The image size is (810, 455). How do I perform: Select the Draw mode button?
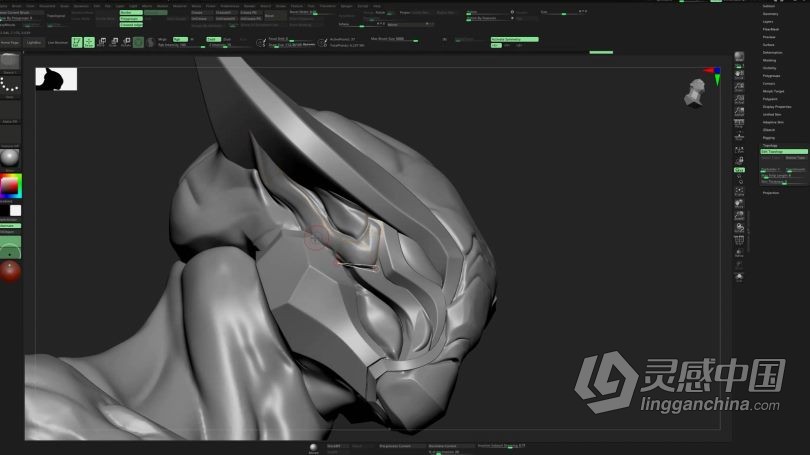point(89,42)
